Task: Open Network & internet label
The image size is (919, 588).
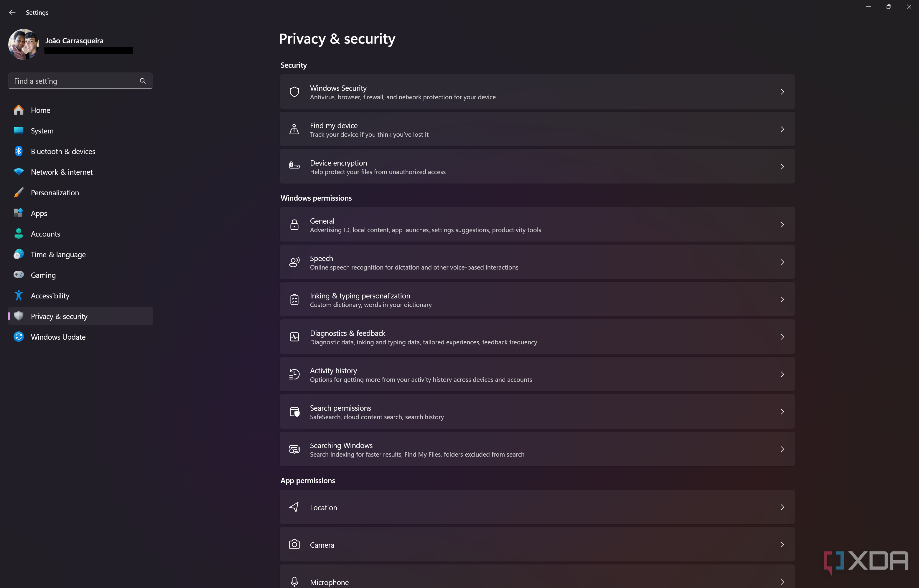Action: tap(62, 172)
